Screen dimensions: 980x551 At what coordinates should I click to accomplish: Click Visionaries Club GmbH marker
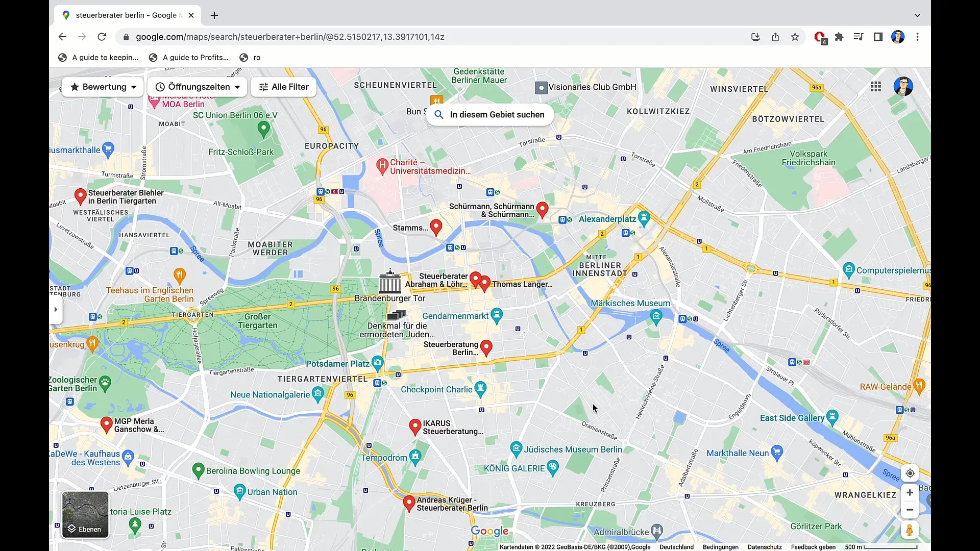coord(541,88)
